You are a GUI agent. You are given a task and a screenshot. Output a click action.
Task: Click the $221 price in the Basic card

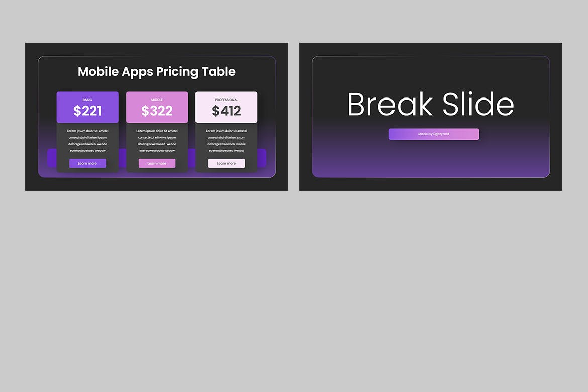click(87, 111)
